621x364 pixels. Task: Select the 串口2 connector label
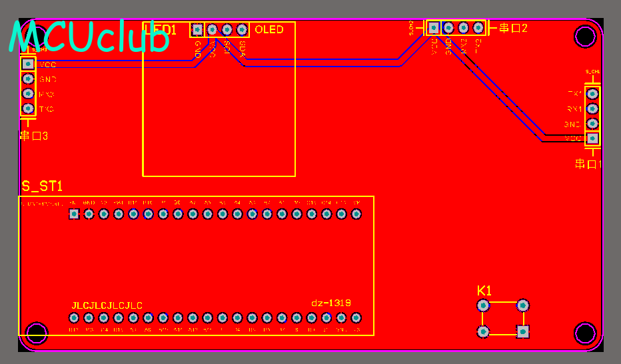tap(513, 28)
